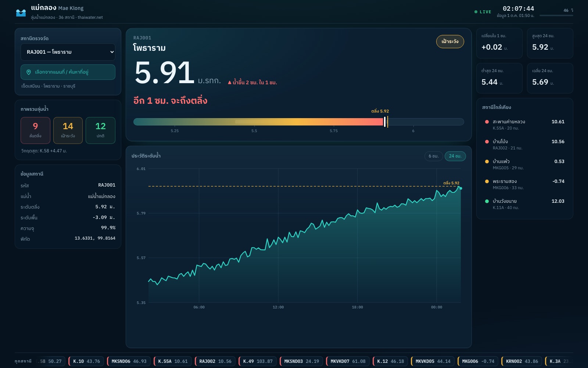This screenshot has height=368, width=588.
Task: Click the K.12 46.18 ticker chip
Action: point(390,361)
